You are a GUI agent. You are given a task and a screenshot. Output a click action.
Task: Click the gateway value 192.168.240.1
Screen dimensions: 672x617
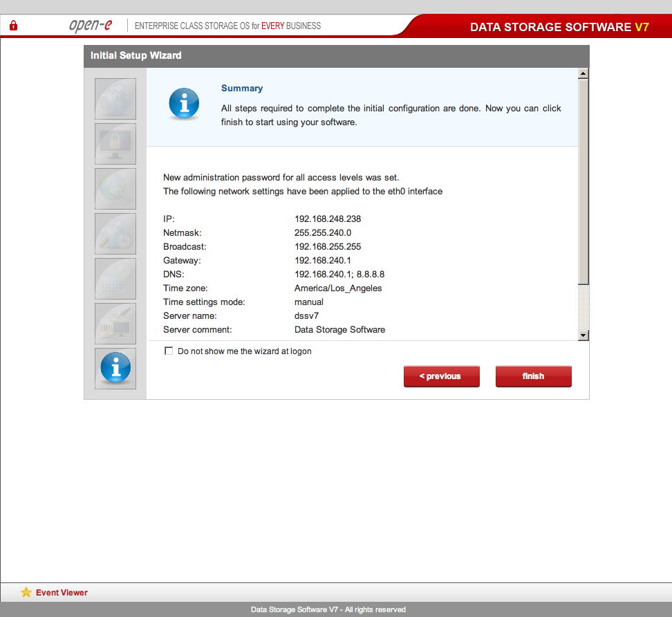pyautogui.click(x=323, y=260)
